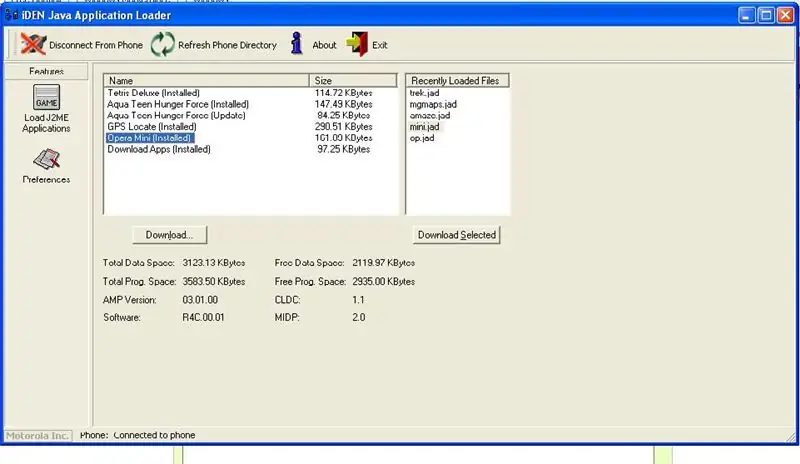Click the CLDC value 1.1

[358, 300]
